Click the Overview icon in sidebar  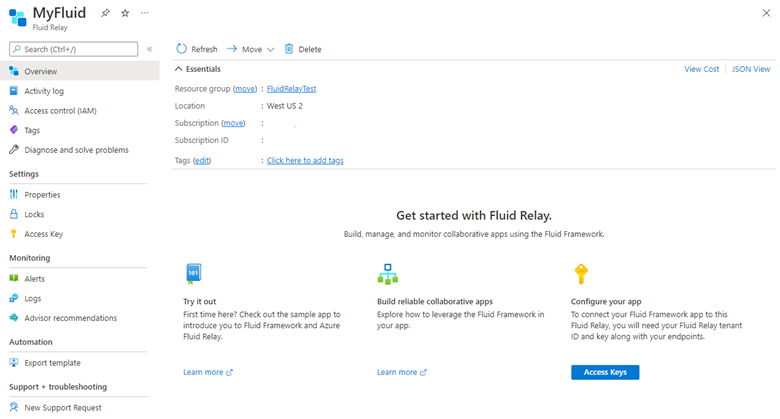click(14, 71)
